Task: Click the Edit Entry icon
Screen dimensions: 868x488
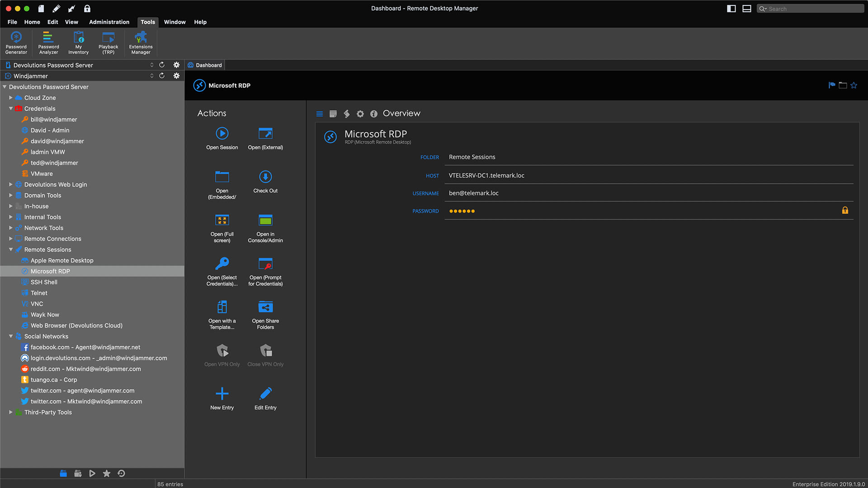Action: pyautogui.click(x=265, y=394)
